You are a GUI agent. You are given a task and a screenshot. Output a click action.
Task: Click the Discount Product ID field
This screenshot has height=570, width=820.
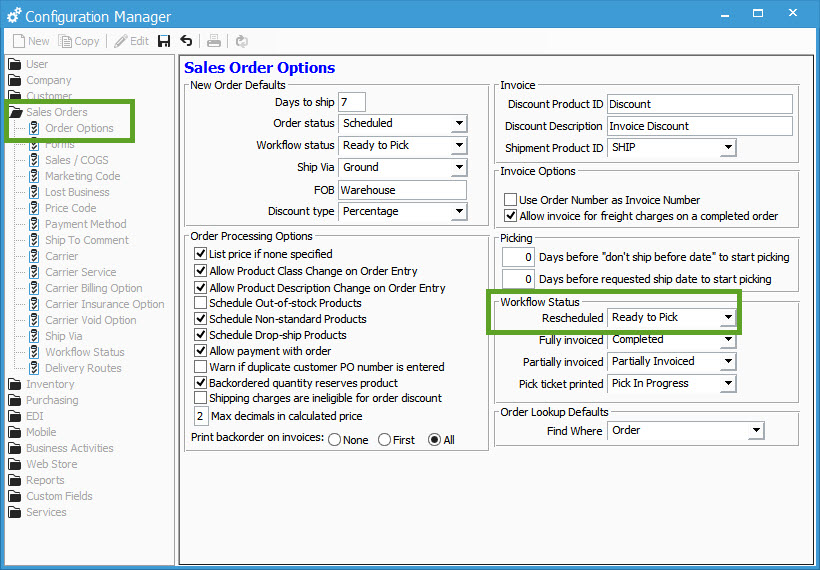click(700, 104)
